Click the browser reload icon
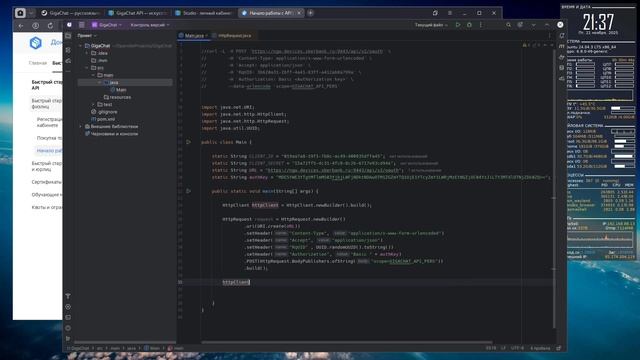 (50, 25)
